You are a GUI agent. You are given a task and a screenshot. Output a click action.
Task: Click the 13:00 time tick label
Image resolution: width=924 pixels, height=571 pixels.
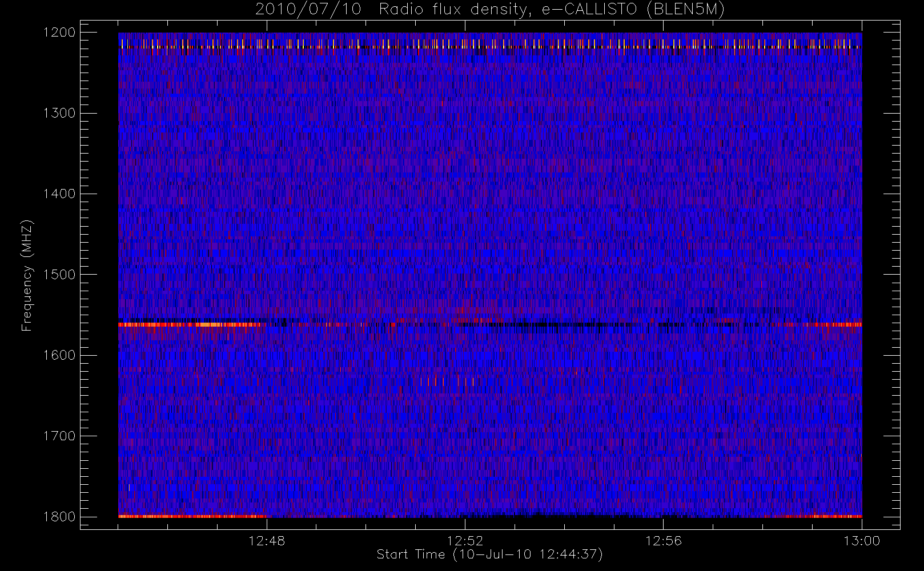tap(861, 541)
